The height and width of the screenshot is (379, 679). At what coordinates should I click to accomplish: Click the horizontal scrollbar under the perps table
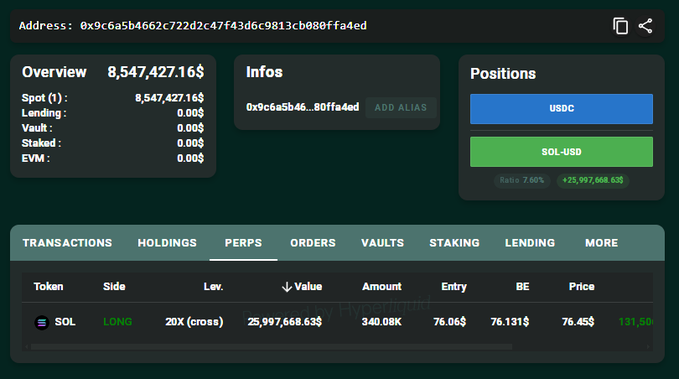(272, 347)
